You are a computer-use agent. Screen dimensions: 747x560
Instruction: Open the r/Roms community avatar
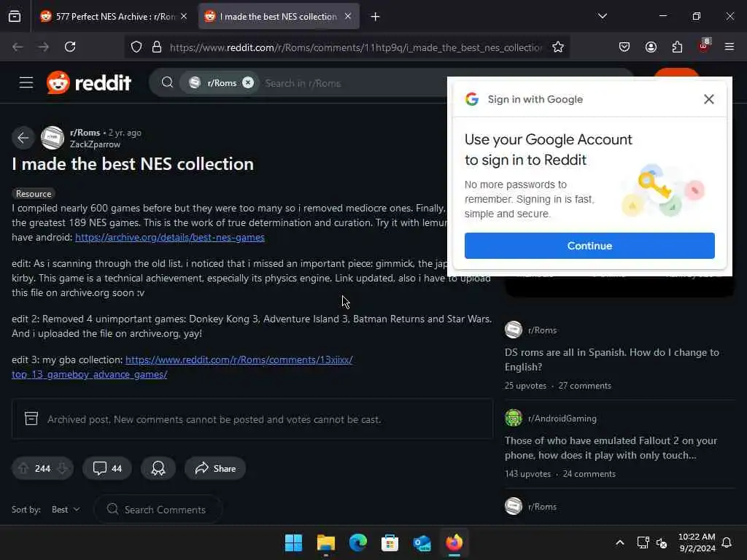pyautogui.click(x=53, y=138)
